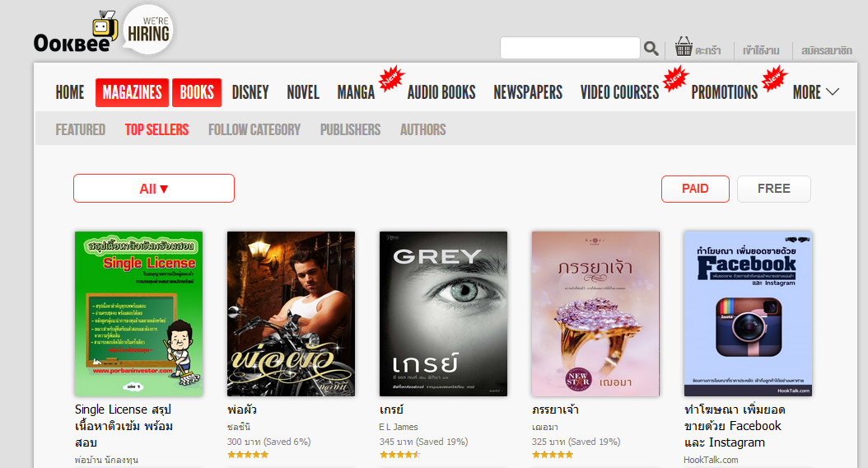Open the We're Hiring badge
The image size is (868, 468).
coord(148,30)
